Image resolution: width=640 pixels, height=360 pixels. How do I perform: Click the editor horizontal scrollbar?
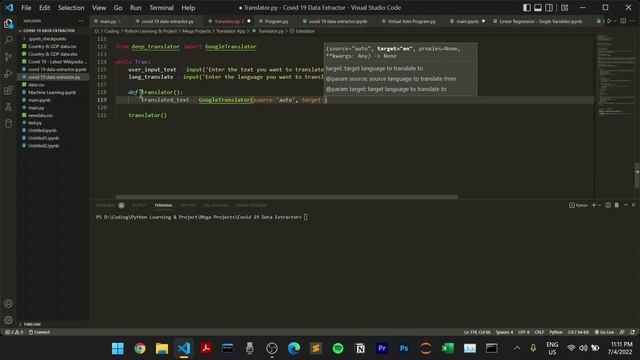[x=287, y=197]
